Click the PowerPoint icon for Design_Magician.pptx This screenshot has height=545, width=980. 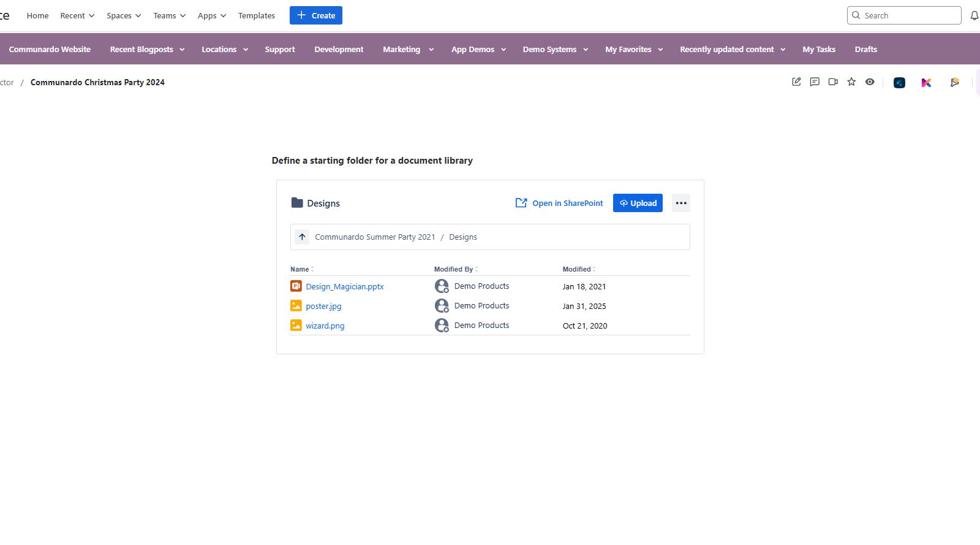tap(296, 286)
